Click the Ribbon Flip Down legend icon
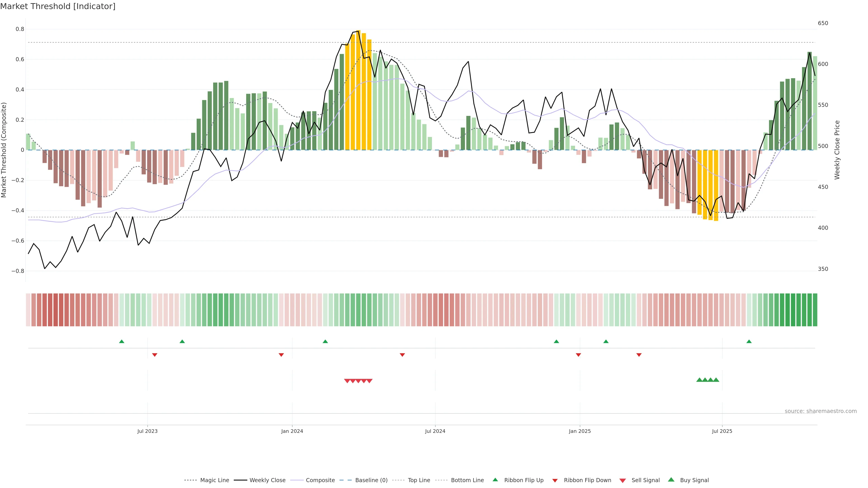Image resolution: width=868 pixels, height=488 pixels. [555, 481]
